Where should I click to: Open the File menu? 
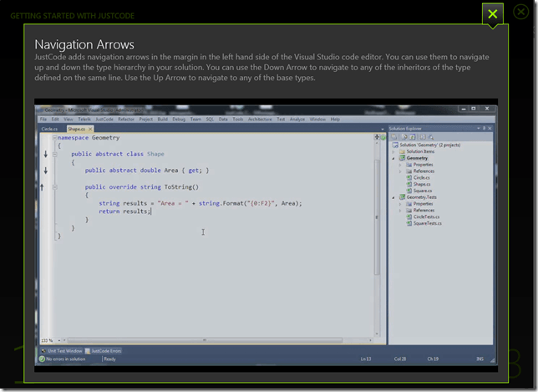(x=43, y=120)
